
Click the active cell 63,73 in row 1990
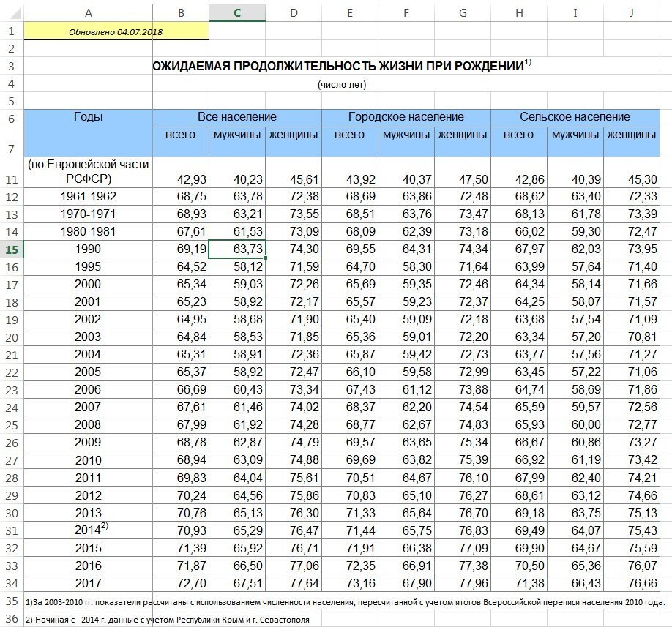pyautogui.click(x=237, y=249)
